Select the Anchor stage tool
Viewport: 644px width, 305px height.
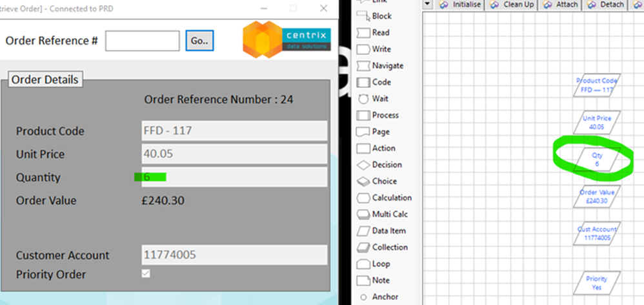[x=378, y=297]
